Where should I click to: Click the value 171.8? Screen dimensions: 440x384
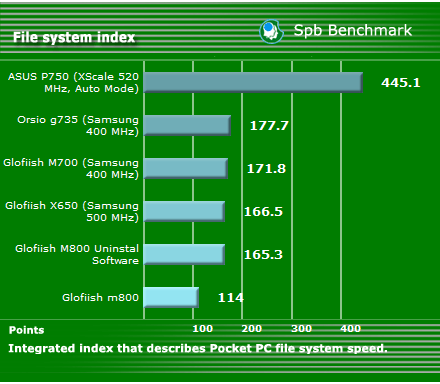pyautogui.click(x=266, y=169)
